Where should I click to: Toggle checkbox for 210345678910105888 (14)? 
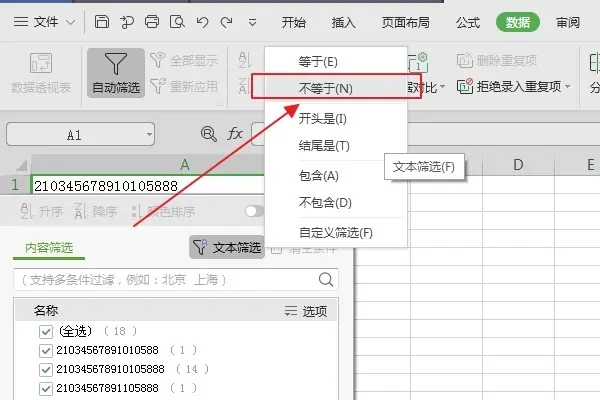tap(46, 369)
